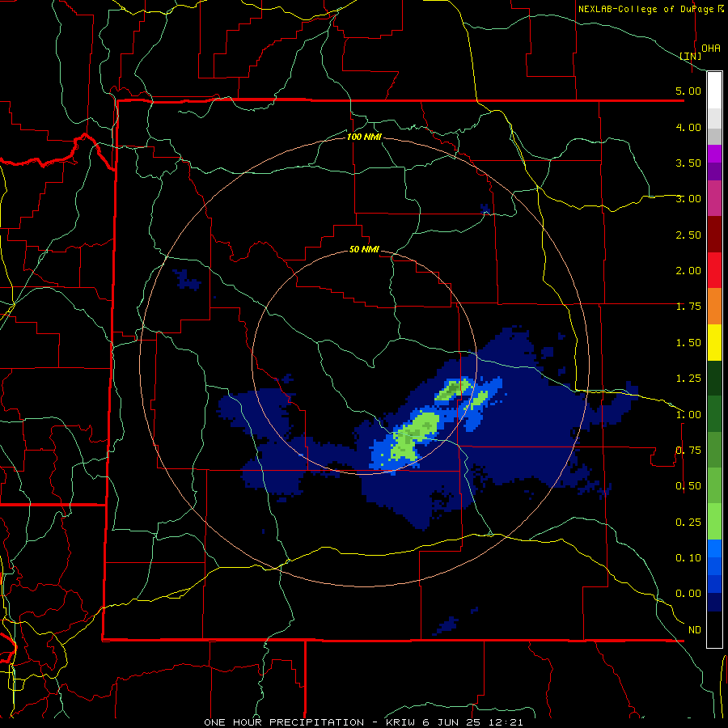
Task: Select the 1.25 legend value
Action: pos(688,379)
